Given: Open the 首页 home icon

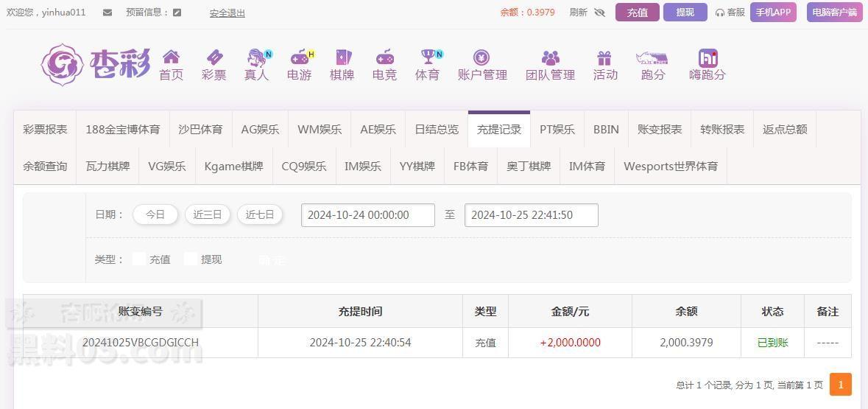Looking at the screenshot, I should pos(171,57).
